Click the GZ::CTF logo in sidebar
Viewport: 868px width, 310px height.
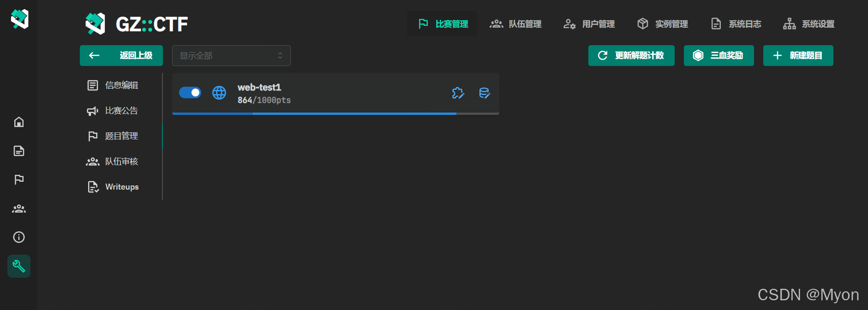pos(19,19)
